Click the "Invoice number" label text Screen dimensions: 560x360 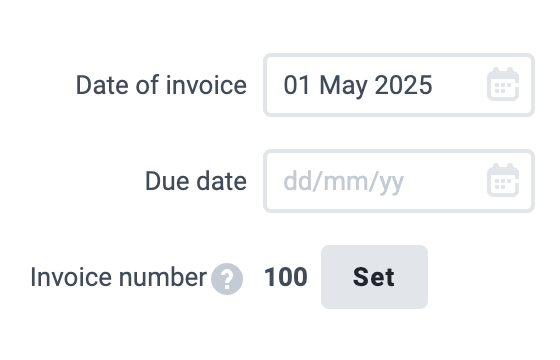119,277
